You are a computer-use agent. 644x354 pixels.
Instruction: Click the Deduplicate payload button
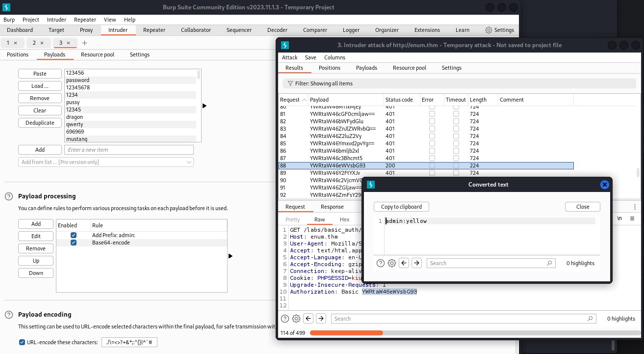[x=40, y=123]
